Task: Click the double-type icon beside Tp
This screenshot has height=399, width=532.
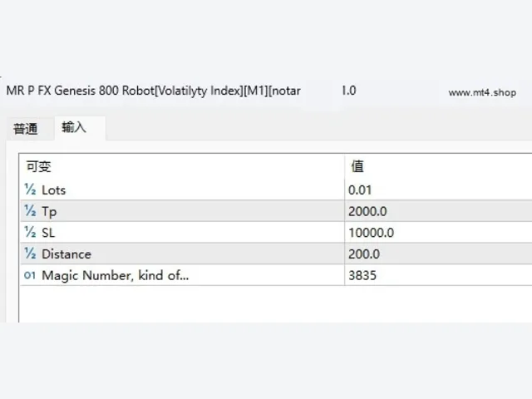Action: coord(30,210)
